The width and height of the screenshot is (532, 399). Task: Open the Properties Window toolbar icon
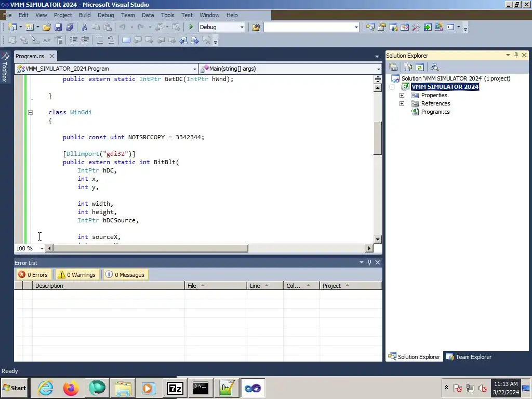(382, 27)
